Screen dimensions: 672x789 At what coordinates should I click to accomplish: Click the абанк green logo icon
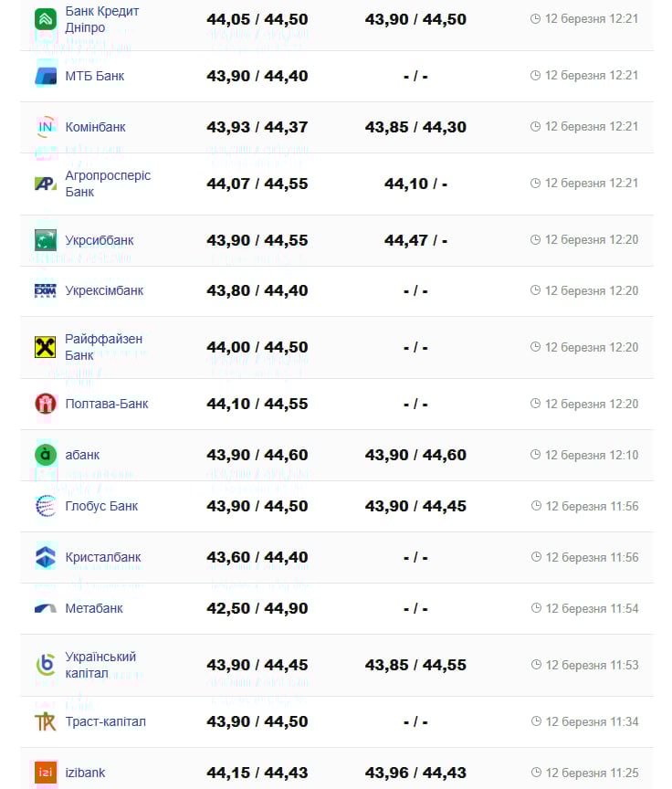point(46,455)
